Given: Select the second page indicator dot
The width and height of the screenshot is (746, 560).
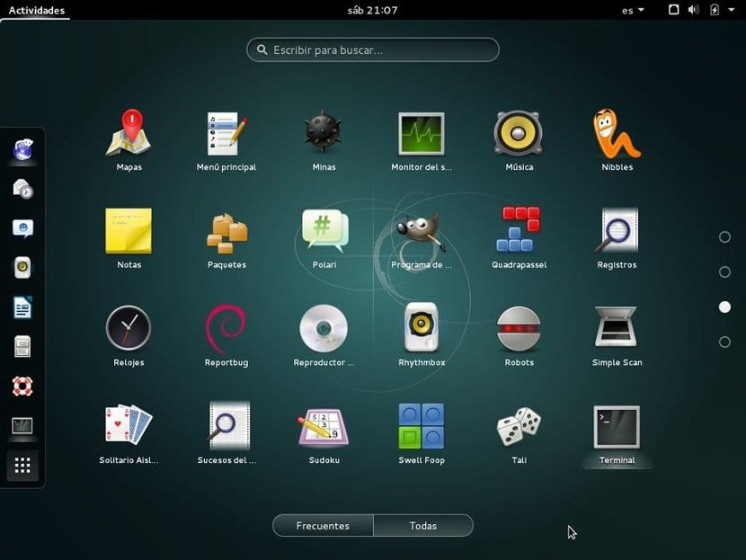Looking at the screenshot, I should pyautogui.click(x=724, y=272).
